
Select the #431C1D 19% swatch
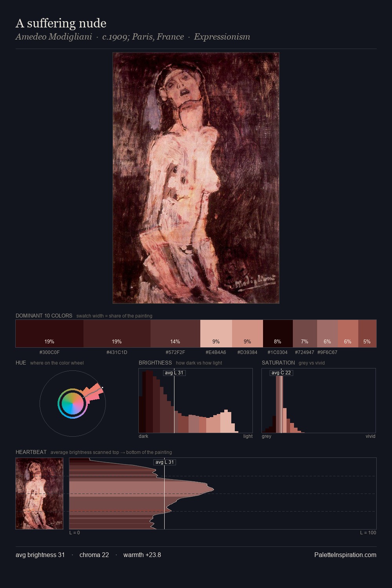coord(117,334)
